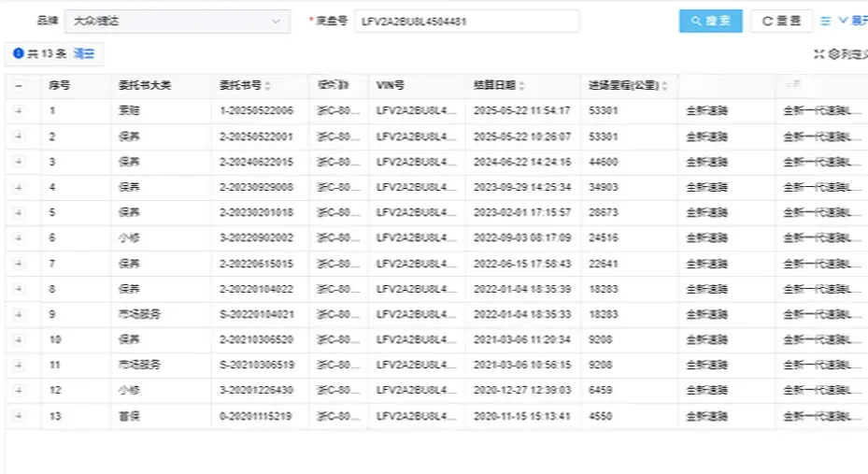The height and width of the screenshot is (474, 868).
Task: Sort by the 结算日期 column sort arrows
Action: coord(521,86)
